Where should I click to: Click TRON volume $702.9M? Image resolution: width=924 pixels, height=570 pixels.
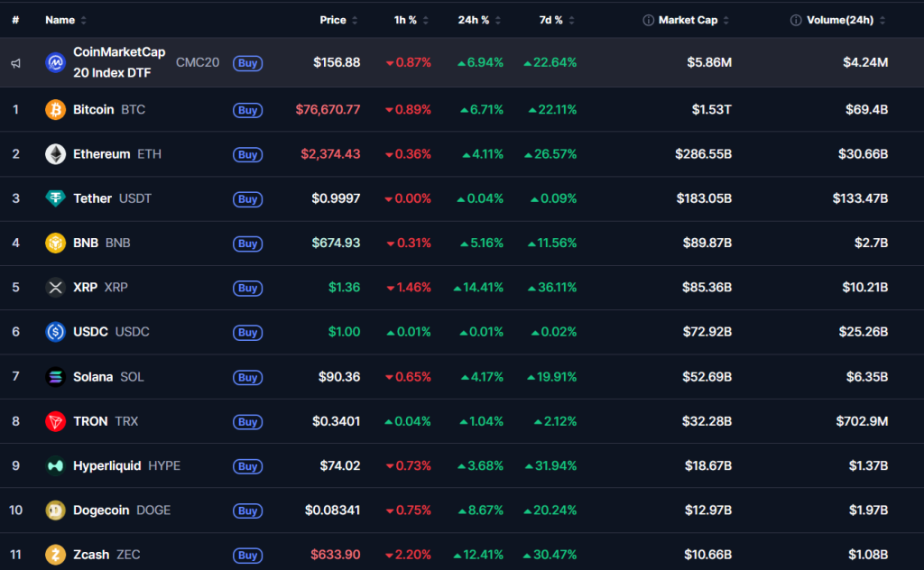pos(862,421)
